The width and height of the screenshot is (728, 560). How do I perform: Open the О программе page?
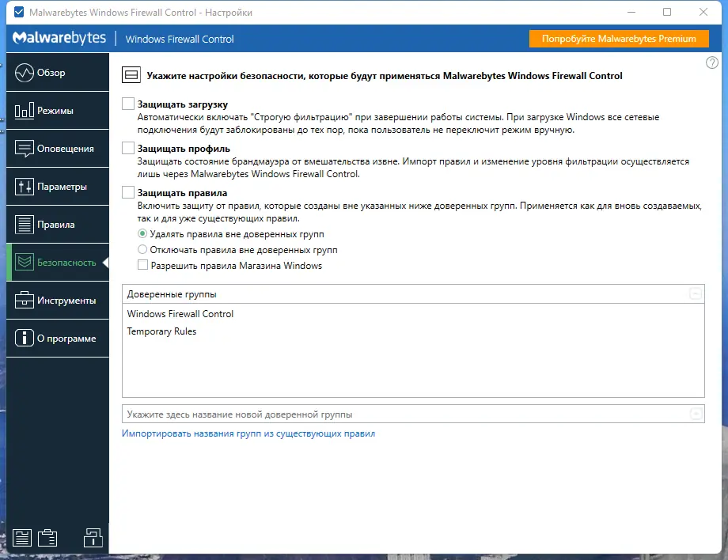(x=58, y=339)
